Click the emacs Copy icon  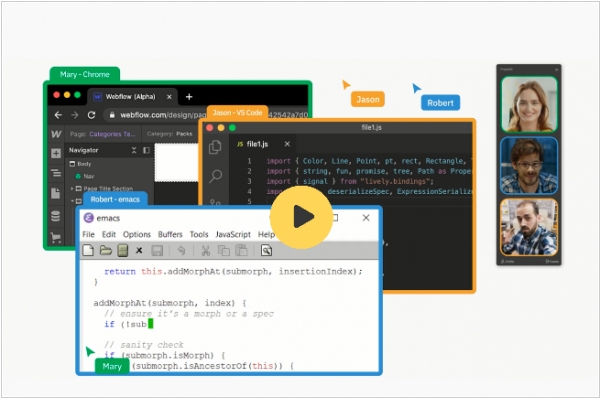coord(223,250)
